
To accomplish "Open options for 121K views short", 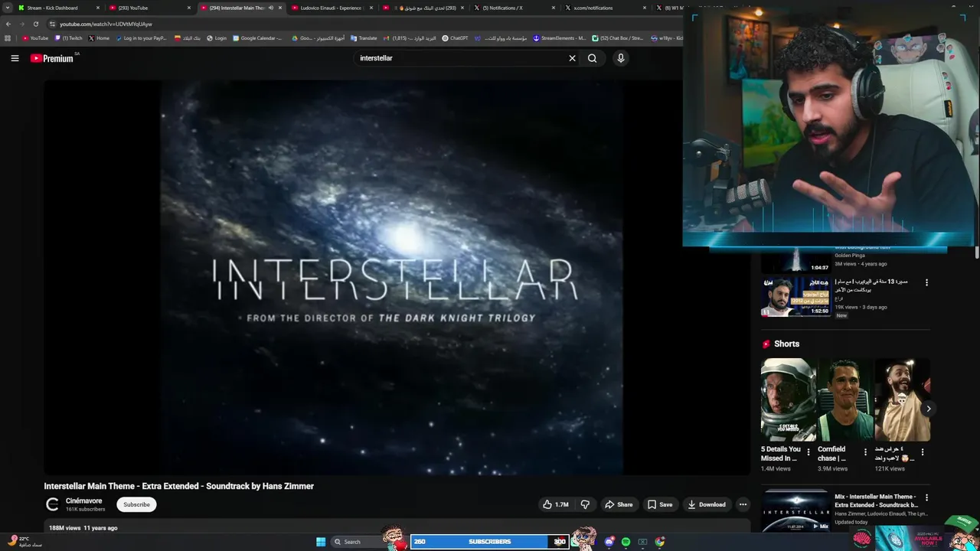I will tap(923, 452).
